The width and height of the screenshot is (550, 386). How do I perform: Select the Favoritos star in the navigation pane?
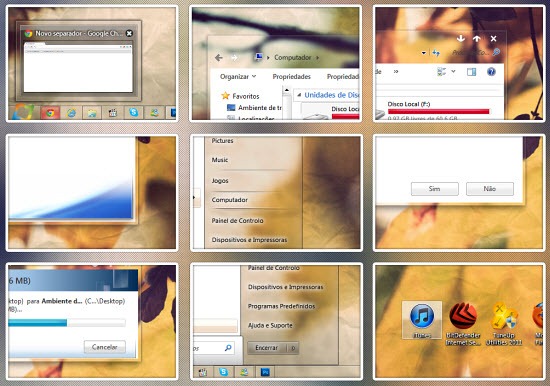[x=225, y=96]
